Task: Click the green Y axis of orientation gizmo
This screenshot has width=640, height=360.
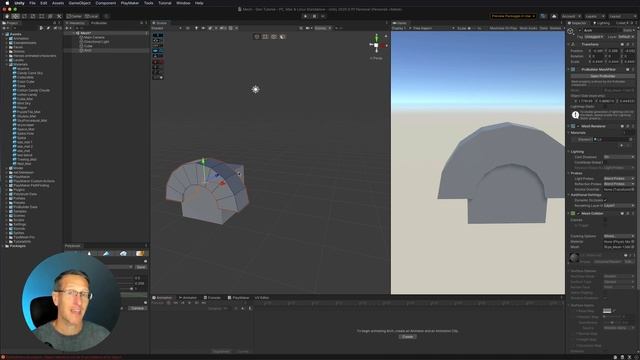Action: click(x=376, y=38)
